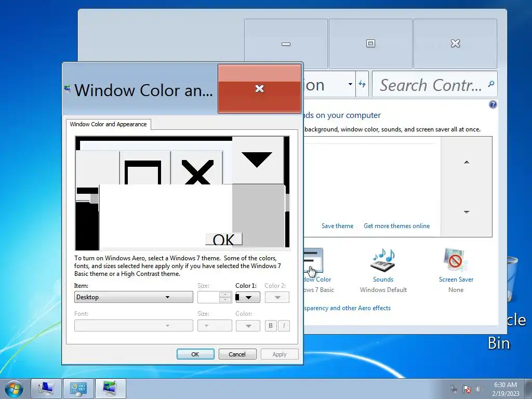Open the Color 1 picker dropdown

(x=248, y=297)
